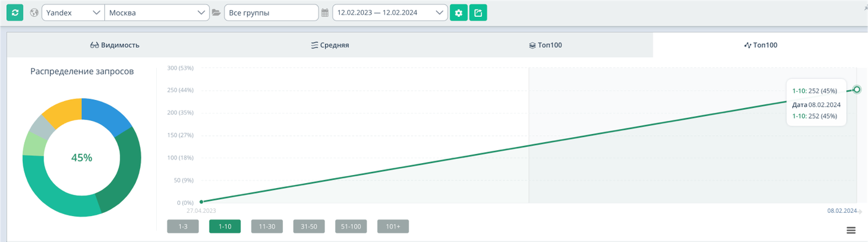The height and width of the screenshot is (242, 868).
Task: Click the Дата 08.02.2024 tooltip text
Action: coord(817,104)
